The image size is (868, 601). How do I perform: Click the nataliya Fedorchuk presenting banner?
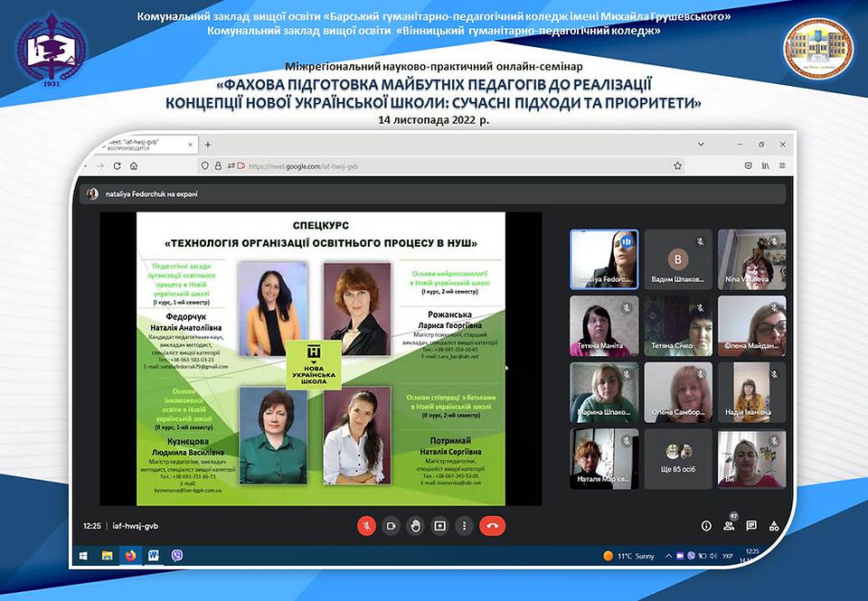click(x=433, y=194)
